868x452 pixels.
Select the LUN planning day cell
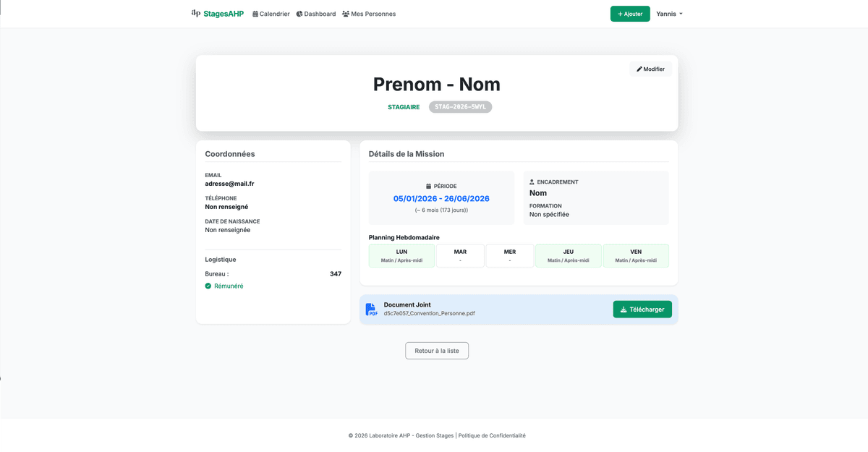(x=401, y=256)
